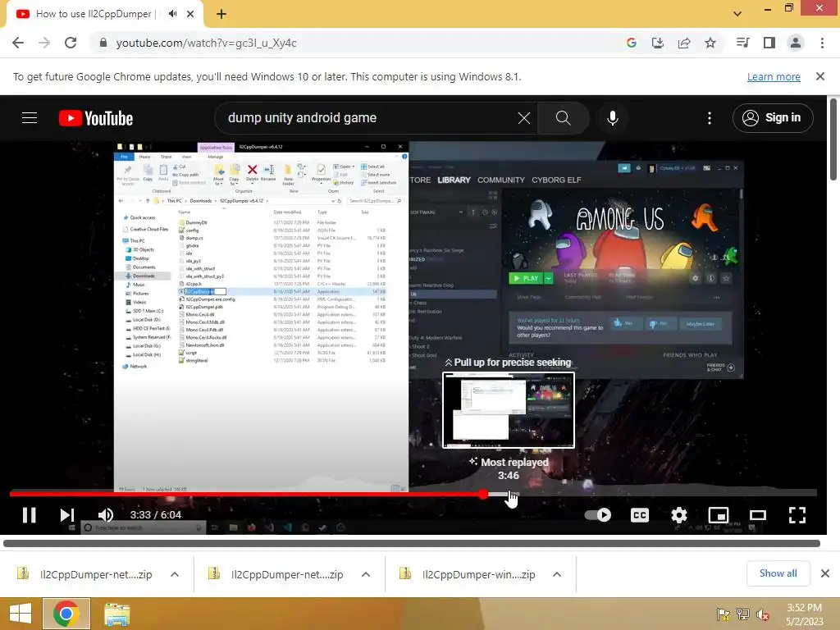Viewport: 840px width, 630px height.
Task: Reload the page
Action: point(71,43)
